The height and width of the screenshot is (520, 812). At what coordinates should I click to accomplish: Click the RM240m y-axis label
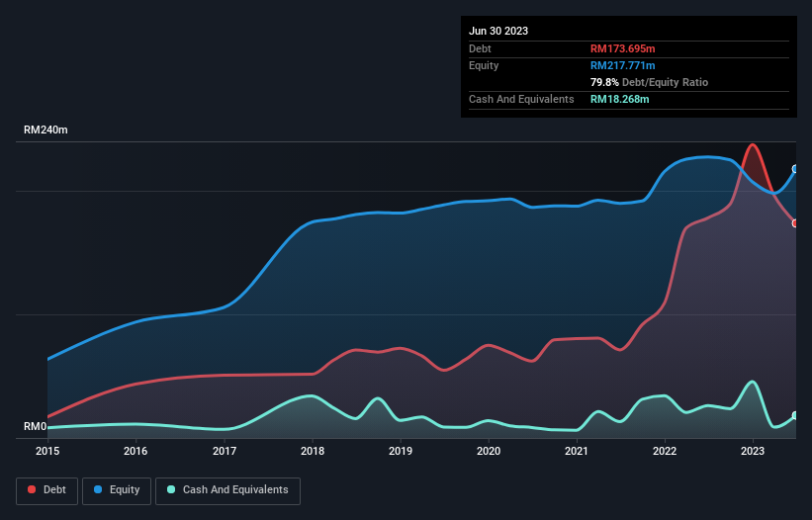tap(45, 130)
